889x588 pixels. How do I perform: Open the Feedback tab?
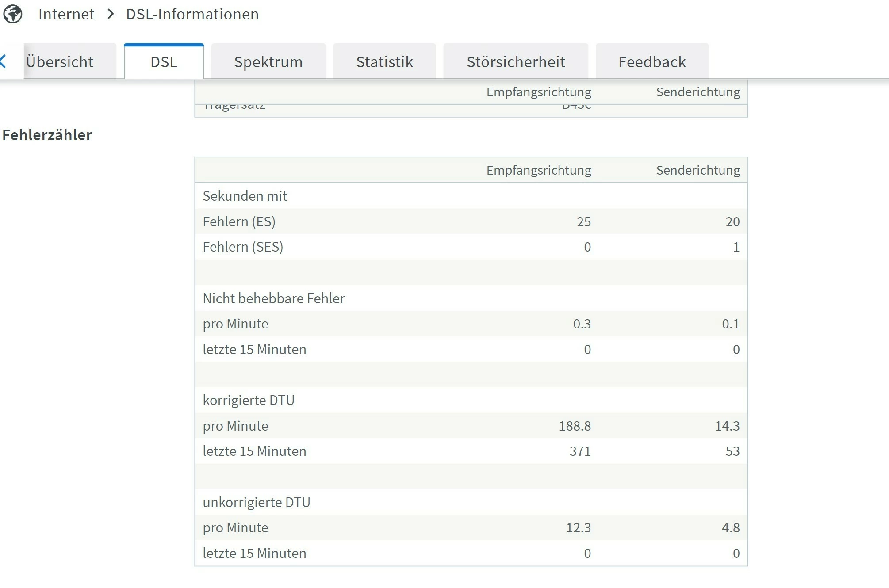pos(652,62)
